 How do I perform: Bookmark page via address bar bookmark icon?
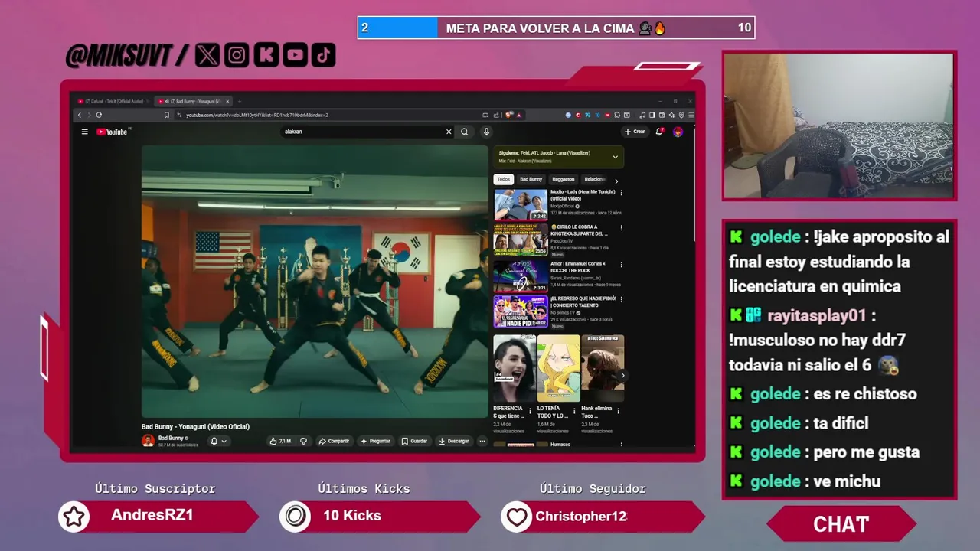click(166, 115)
